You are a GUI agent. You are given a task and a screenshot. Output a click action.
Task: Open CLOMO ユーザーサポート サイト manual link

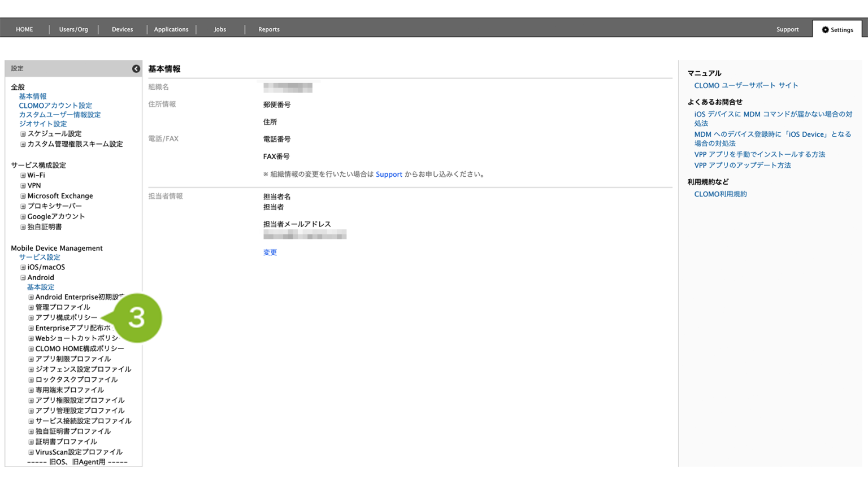pyautogui.click(x=745, y=86)
